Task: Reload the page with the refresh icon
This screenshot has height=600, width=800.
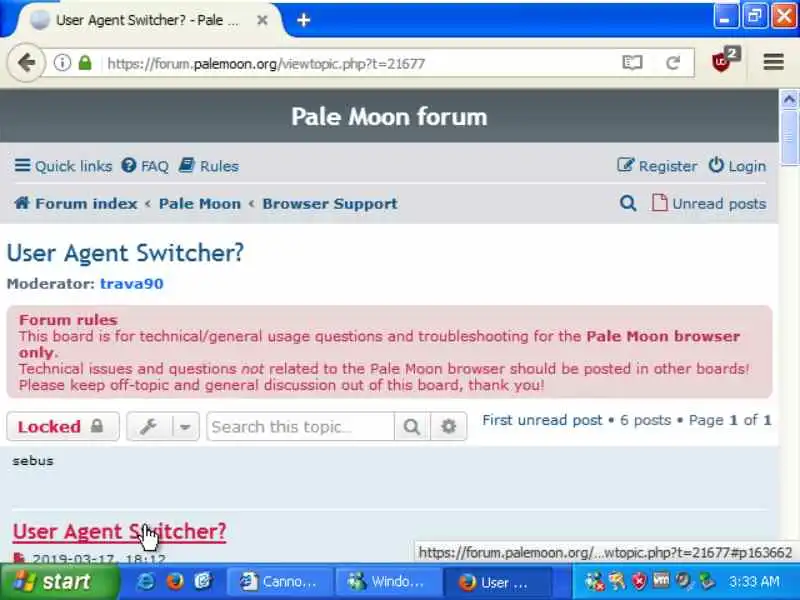Action: coord(673,63)
